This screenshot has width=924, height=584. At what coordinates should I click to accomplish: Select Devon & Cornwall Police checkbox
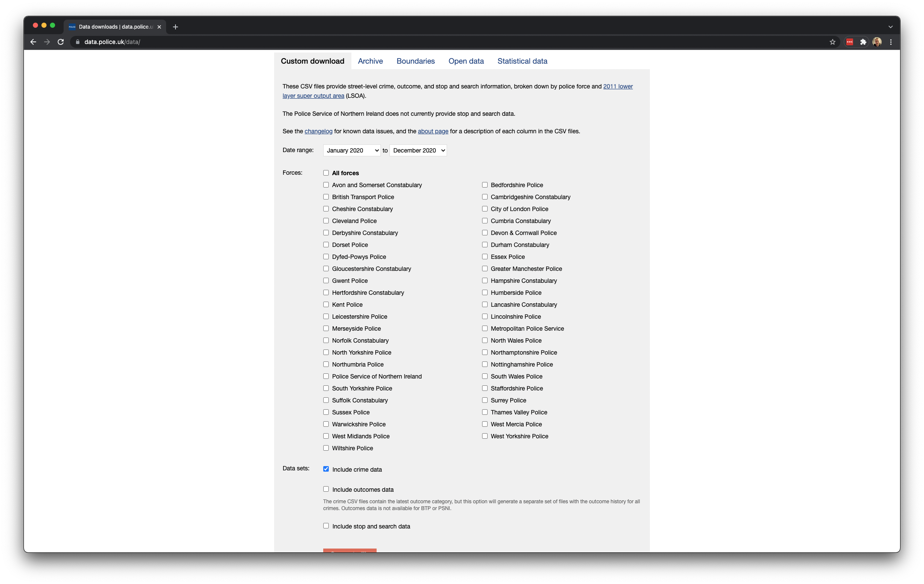click(485, 233)
